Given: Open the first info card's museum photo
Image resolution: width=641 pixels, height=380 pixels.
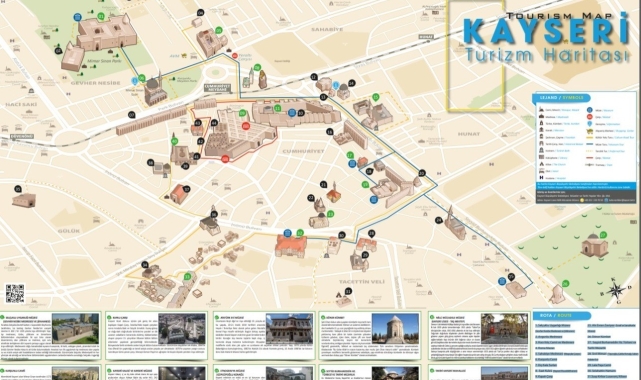Looking at the screenshot, I should point(75,329).
